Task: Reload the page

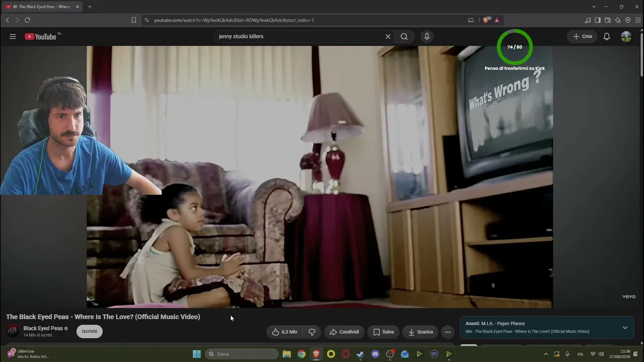Action: point(27,20)
